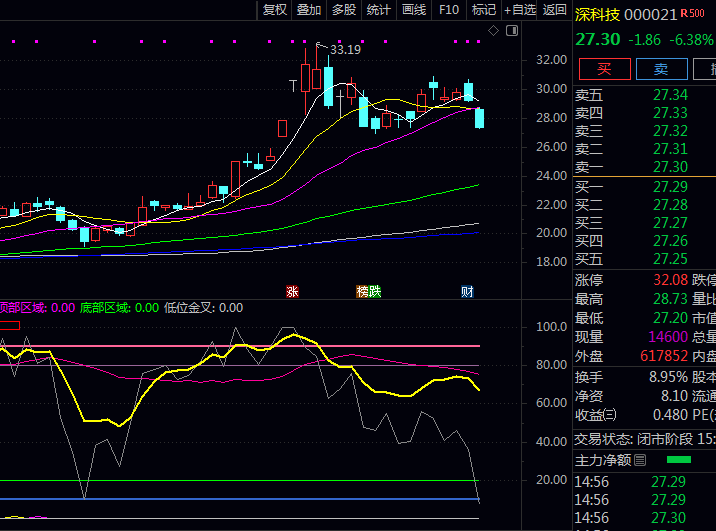Viewport: 716px width, 531px height.
Task: Click the blue 财 event marker
Action: click(467, 292)
